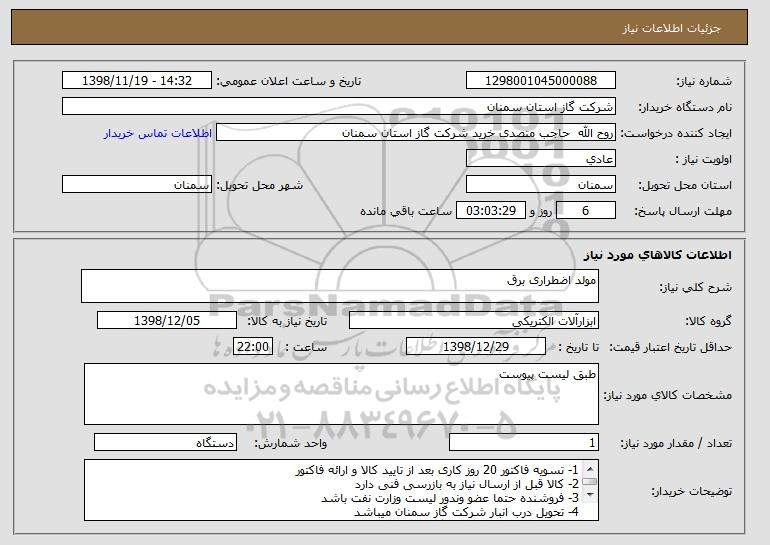The width and height of the screenshot is (770, 545).
Task: Click the label گروه کالا
Action: pyautogui.click(x=708, y=321)
